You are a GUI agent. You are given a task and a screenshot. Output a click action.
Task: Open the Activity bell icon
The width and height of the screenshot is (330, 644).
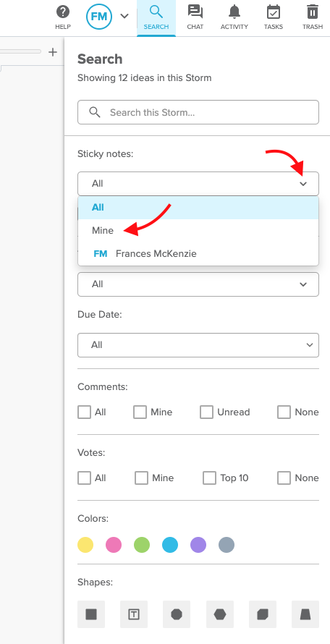(x=234, y=12)
